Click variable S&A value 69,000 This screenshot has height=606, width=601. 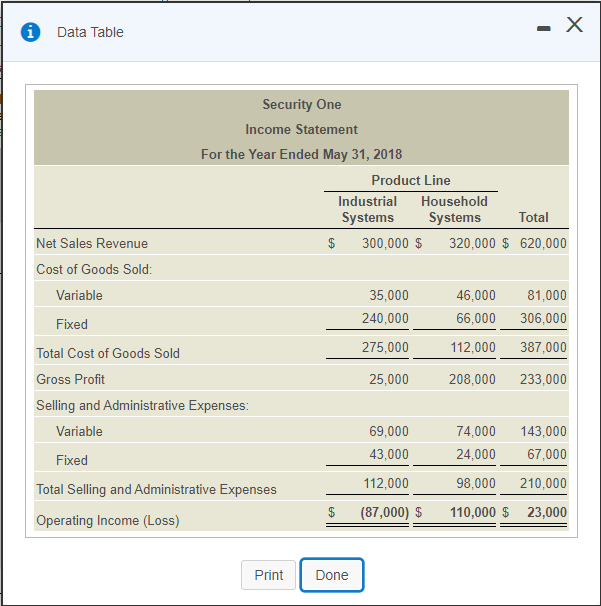point(389,431)
